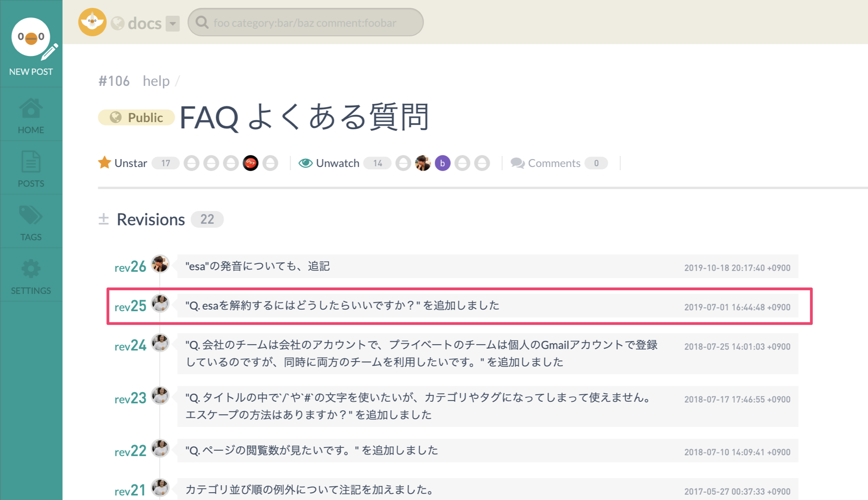Image resolution: width=868 pixels, height=500 pixels.
Task: Open revision rev25
Action: 130,306
